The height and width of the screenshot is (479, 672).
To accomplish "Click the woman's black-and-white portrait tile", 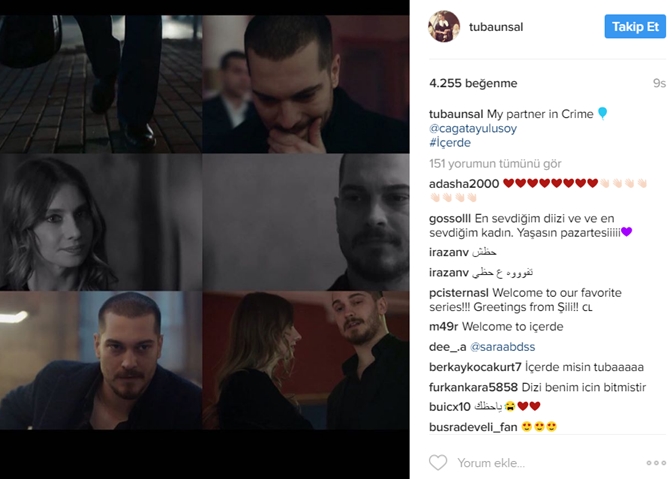I will (101, 222).
